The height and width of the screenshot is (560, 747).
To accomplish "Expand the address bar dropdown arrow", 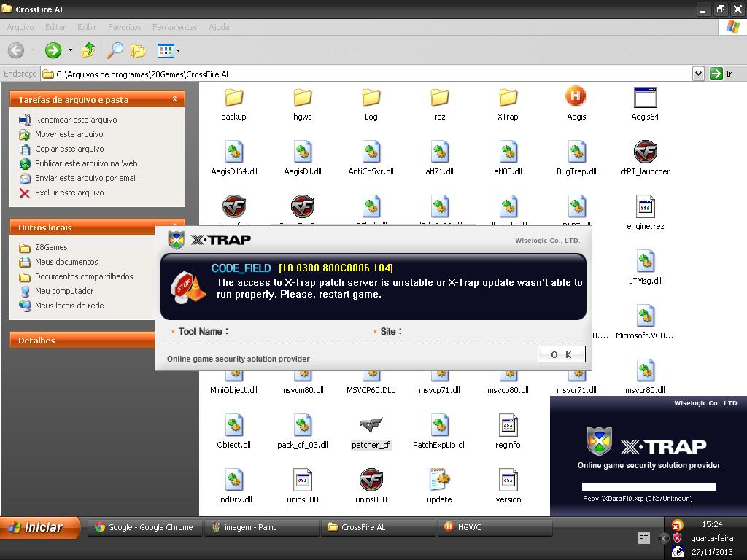I will coord(698,74).
